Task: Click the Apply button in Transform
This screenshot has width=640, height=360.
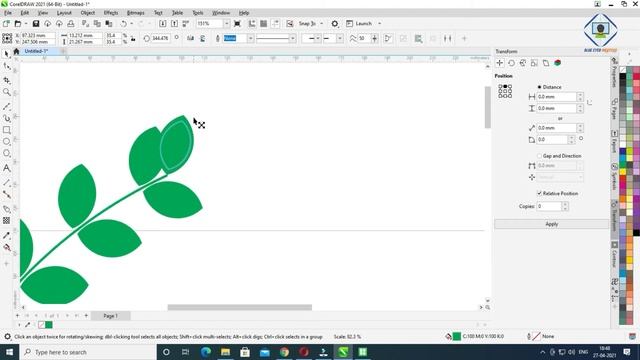Action: click(551, 224)
